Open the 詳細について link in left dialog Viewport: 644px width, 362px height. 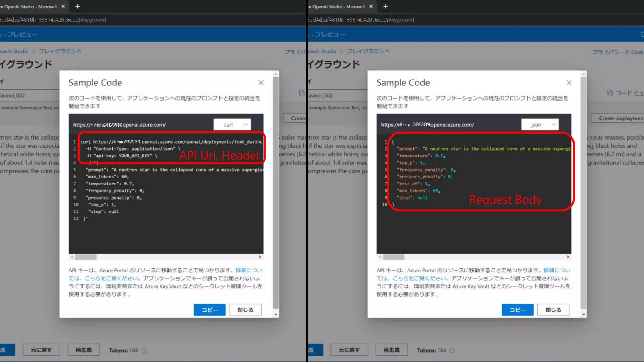point(249,270)
